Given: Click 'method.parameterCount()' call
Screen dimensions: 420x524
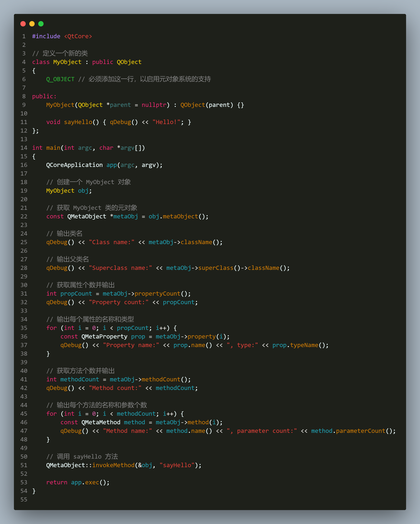Looking at the screenshot, I should point(353,431).
